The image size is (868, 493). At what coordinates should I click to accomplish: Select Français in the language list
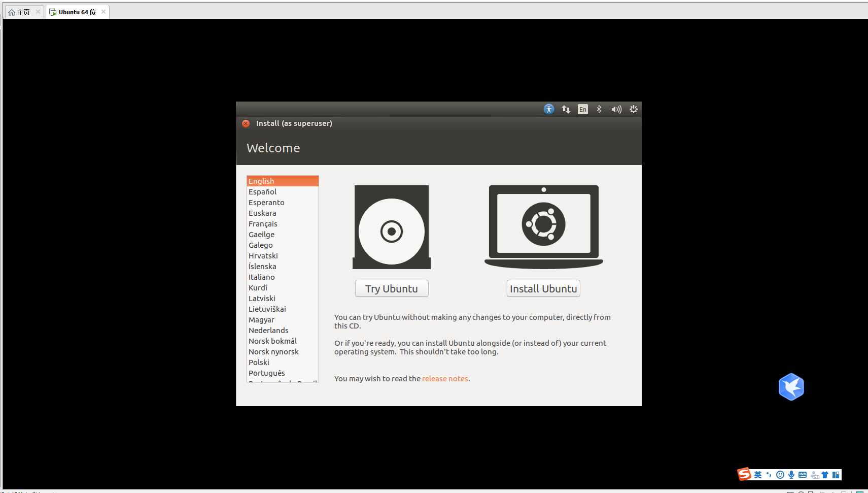tap(283, 224)
